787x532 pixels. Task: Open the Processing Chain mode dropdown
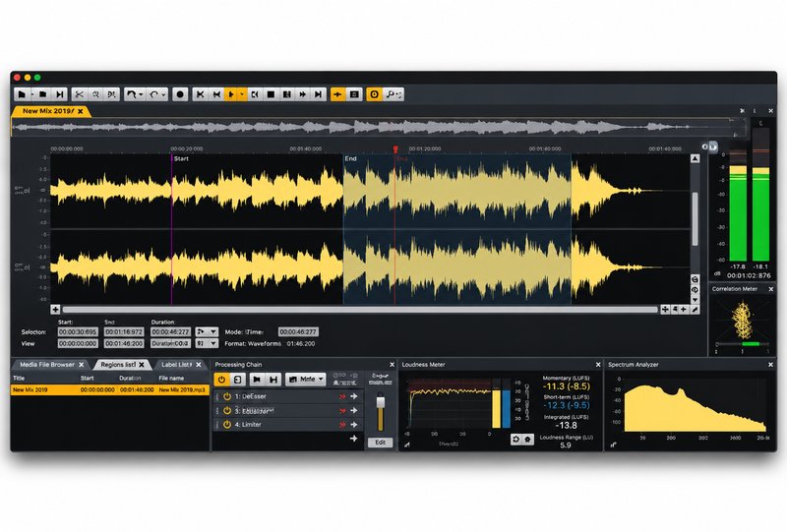(x=306, y=380)
